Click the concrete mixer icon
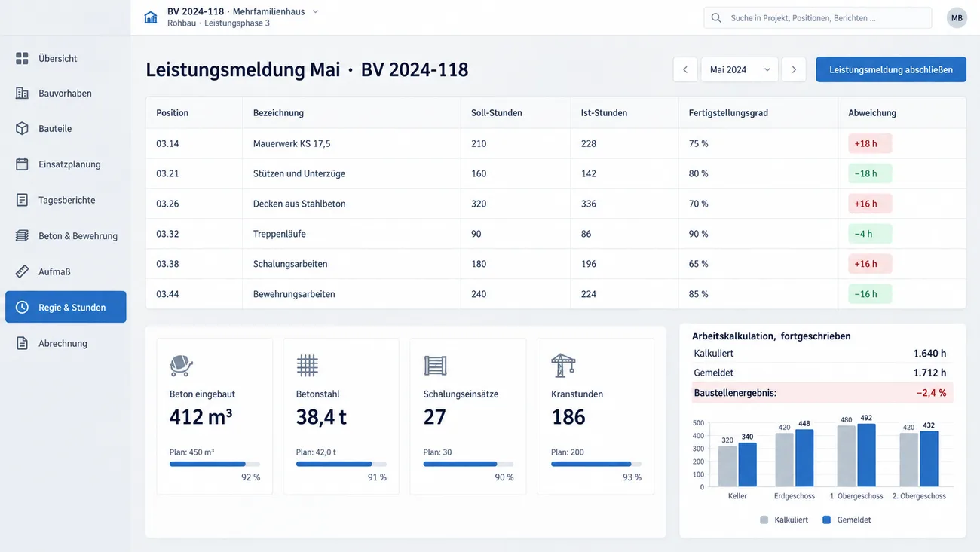 click(181, 366)
